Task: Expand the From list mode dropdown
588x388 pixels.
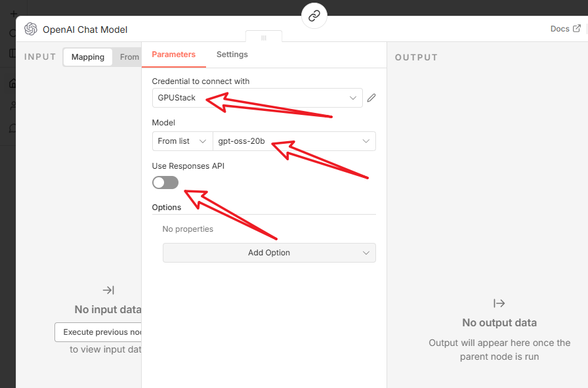Action: [182, 141]
